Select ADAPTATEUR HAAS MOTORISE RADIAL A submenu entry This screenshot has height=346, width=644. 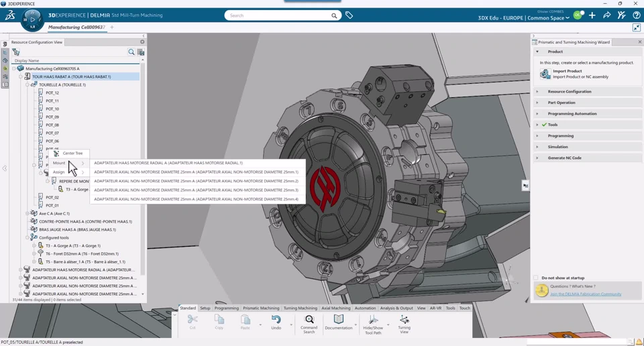point(168,163)
